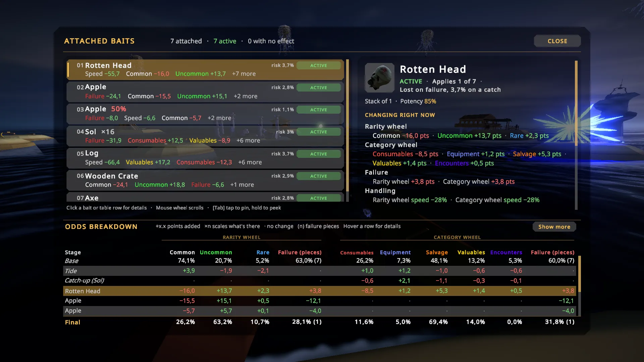644x362 pixels.
Task: Click the odds breakdown table scrollbar
Action: 579,274
